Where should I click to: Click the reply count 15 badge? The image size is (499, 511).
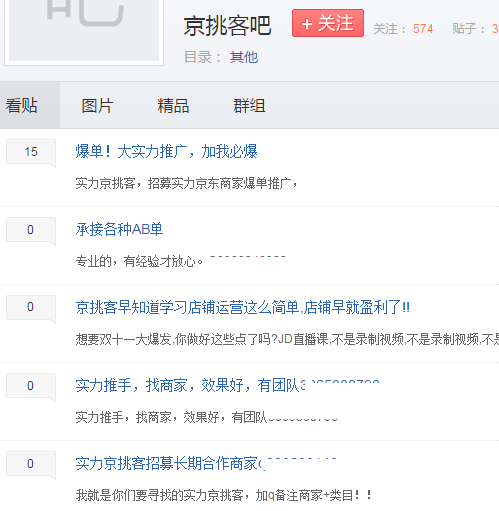click(31, 152)
